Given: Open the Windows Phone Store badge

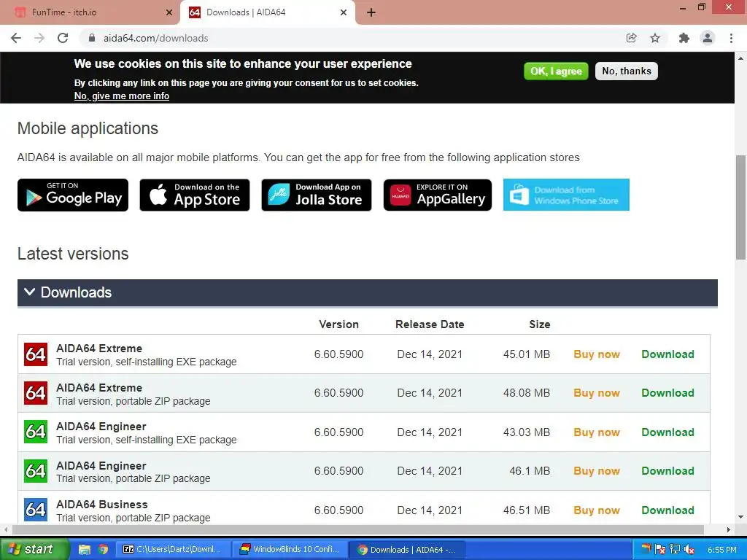Looking at the screenshot, I should [x=566, y=195].
